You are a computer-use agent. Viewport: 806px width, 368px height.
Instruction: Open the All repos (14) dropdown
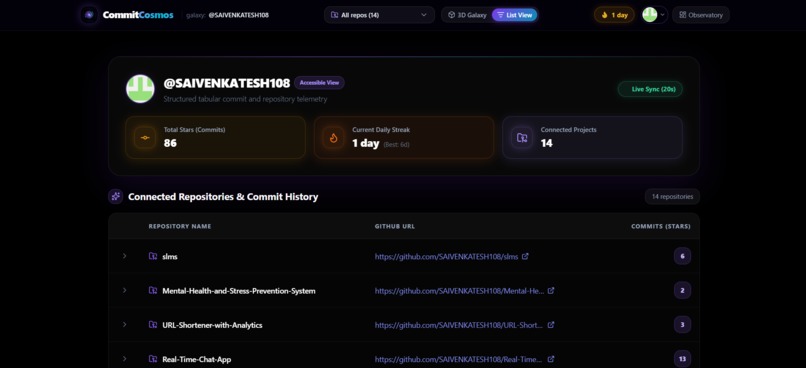379,15
